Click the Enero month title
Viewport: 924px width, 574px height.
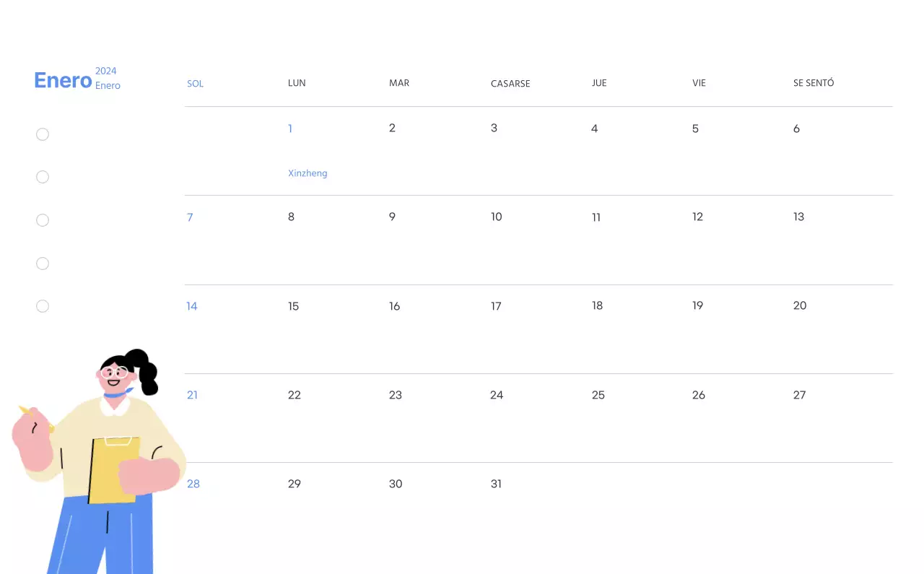coord(62,80)
